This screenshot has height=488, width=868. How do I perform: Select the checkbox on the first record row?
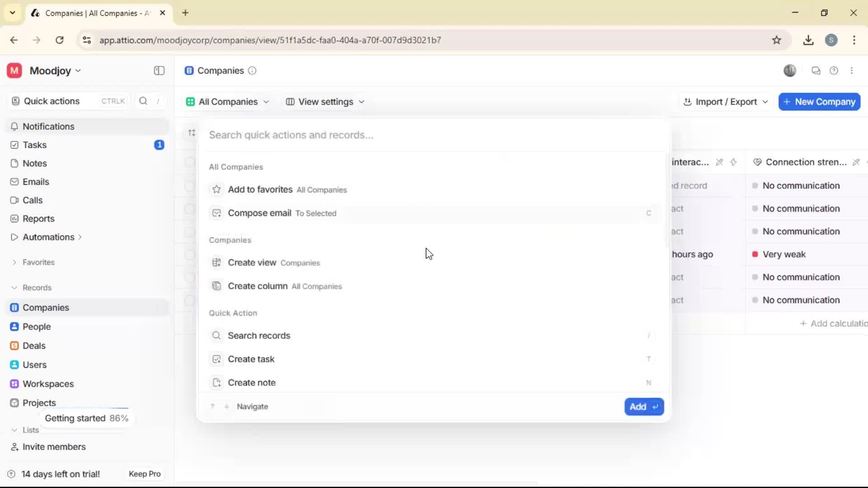[190, 163]
